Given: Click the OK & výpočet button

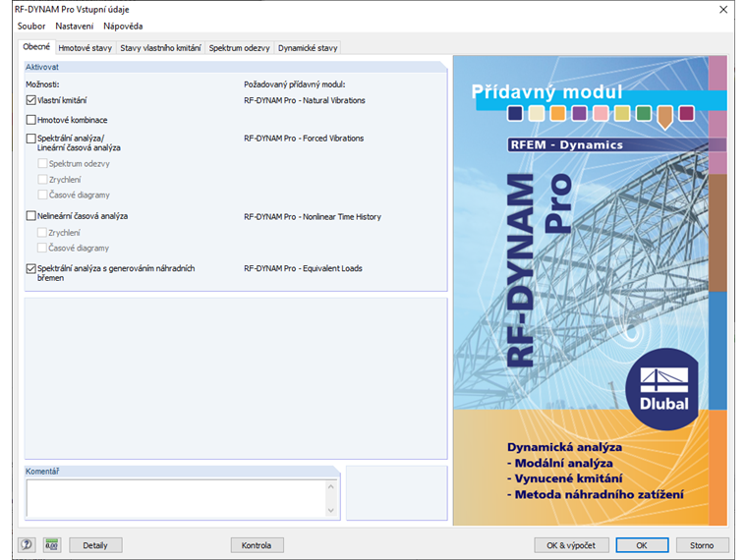Looking at the screenshot, I should click(x=571, y=545).
